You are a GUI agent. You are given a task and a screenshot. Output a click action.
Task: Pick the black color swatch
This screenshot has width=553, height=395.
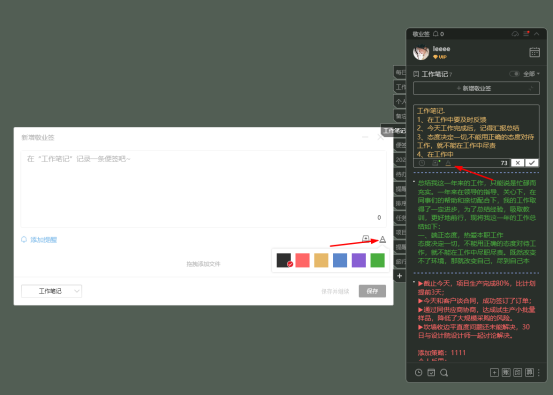(284, 260)
